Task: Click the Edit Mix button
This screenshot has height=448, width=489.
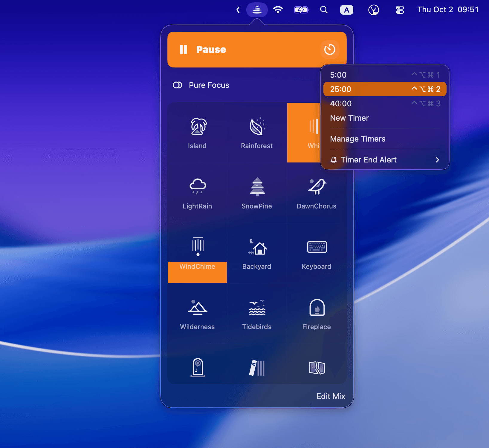Action: pos(331,396)
